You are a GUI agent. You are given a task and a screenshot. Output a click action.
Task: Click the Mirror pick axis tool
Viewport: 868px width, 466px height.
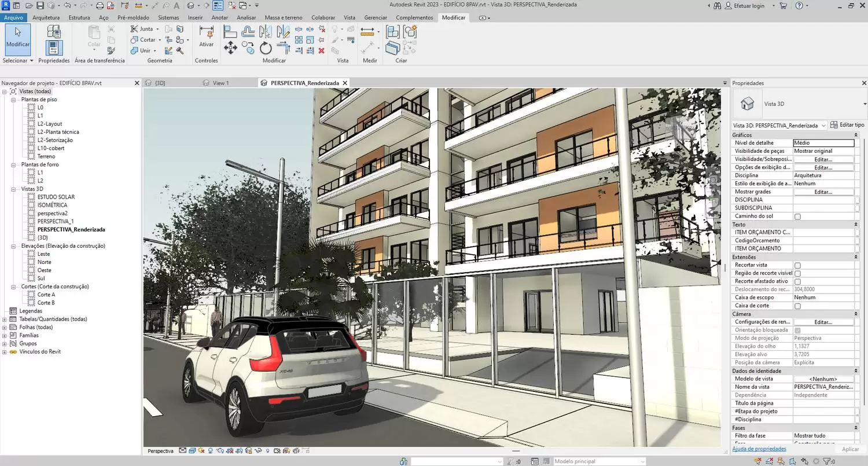[266, 31]
